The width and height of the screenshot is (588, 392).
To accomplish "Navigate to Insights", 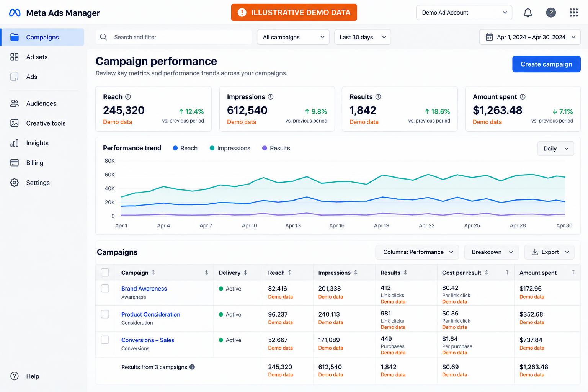I will pos(42,143).
